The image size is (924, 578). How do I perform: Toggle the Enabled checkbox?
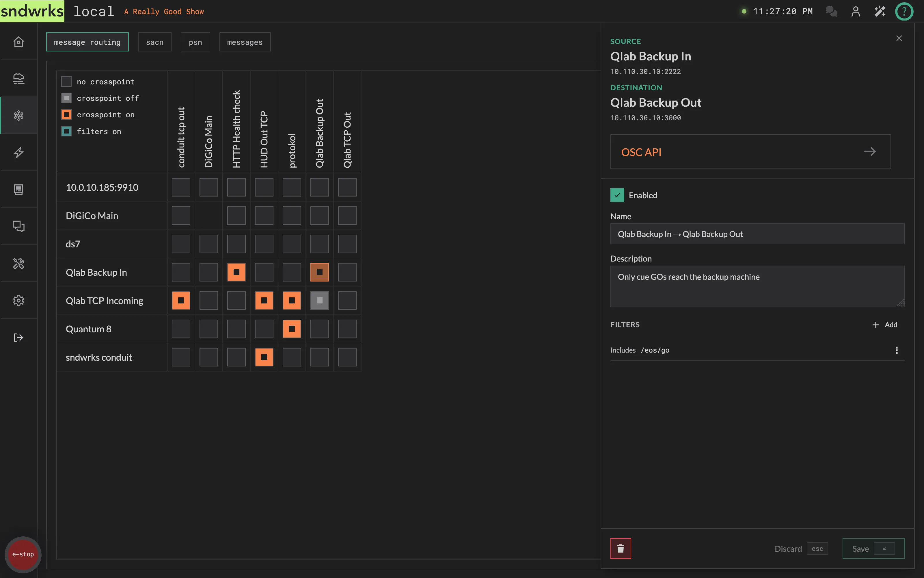(617, 195)
